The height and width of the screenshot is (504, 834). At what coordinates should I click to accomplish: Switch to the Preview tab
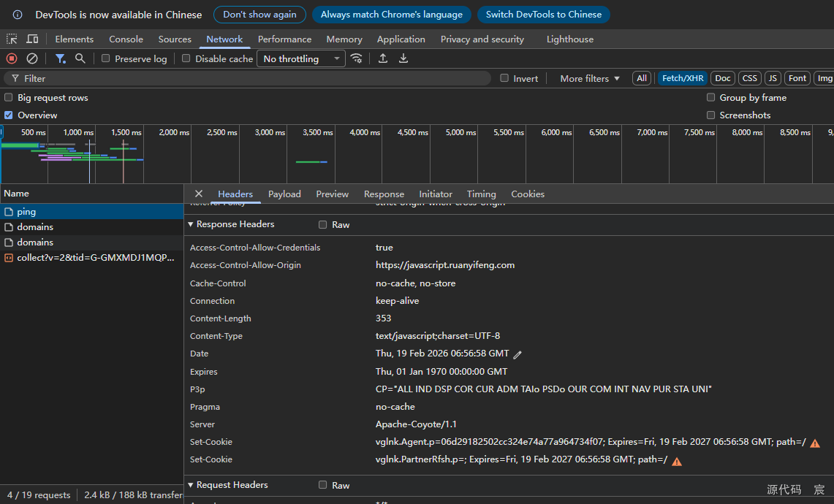tap(333, 194)
